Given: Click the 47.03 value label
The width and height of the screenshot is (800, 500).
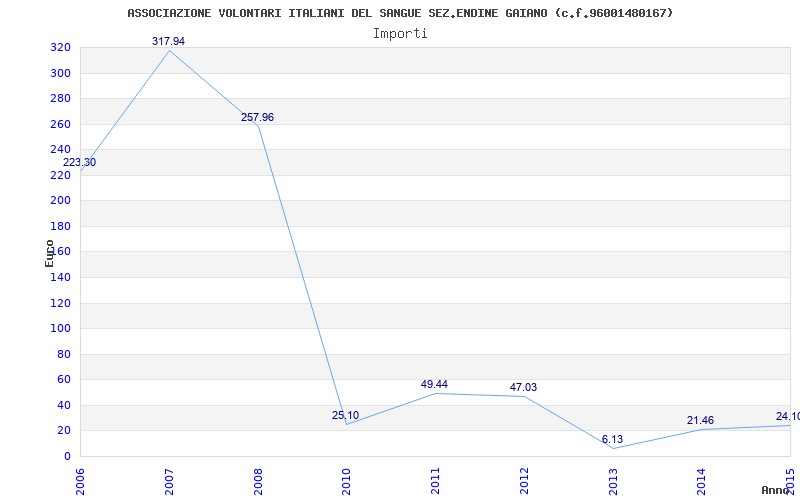Looking at the screenshot, I should pos(523,387).
